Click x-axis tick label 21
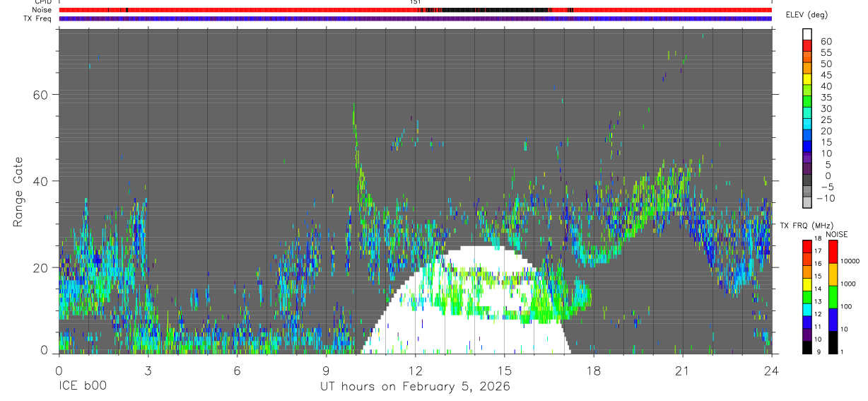The height and width of the screenshot is (401, 868). coord(682,370)
